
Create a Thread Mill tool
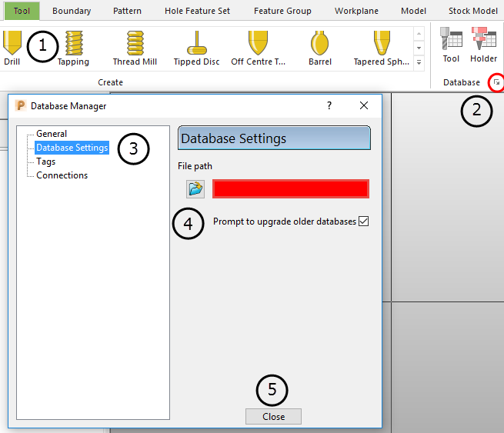(135, 48)
